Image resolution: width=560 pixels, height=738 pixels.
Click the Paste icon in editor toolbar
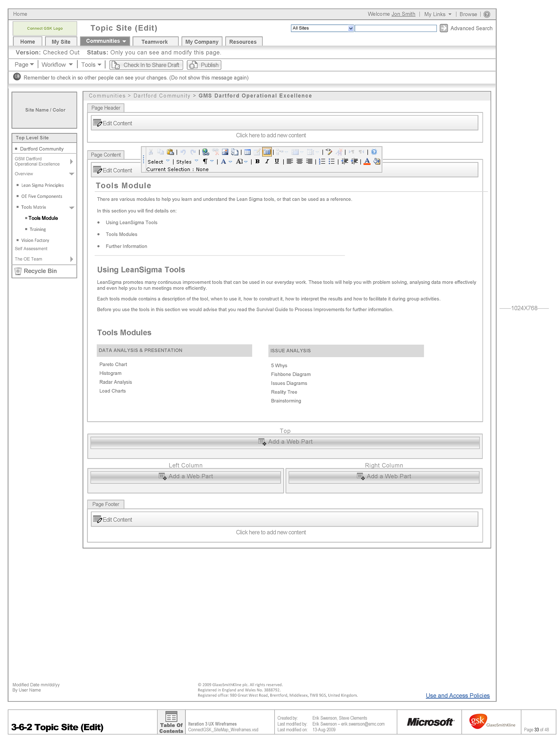pyautogui.click(x=170, y=152)
